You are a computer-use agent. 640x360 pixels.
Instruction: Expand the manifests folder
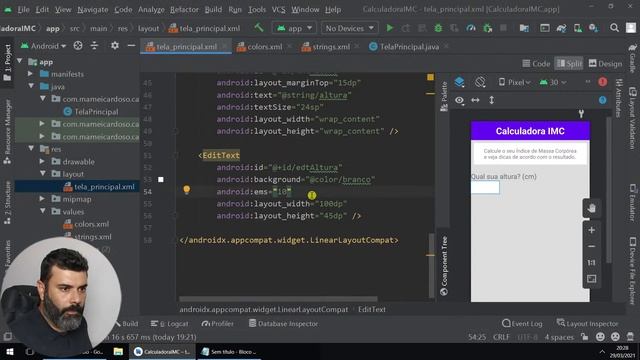(x=30, y=74)
